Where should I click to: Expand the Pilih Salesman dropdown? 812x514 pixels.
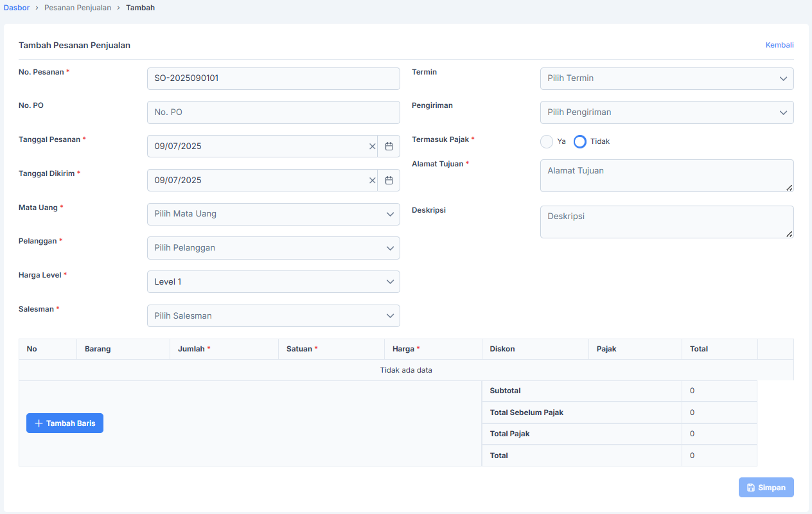coord(273,315)
